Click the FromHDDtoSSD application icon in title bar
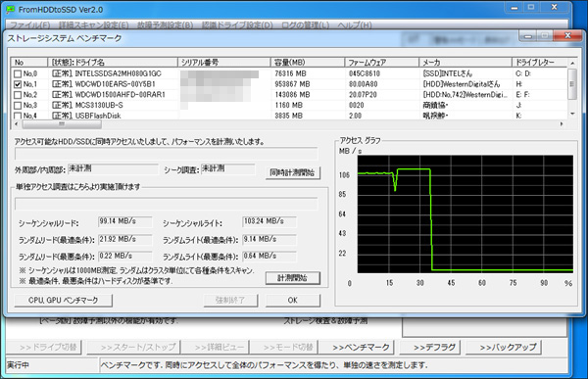Image resolution: width=588 pixels, height=379 pixels. point(11,10)
